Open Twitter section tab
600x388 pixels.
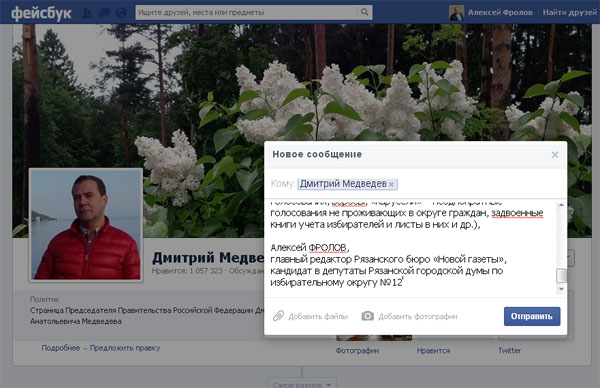tap(509, 351)
